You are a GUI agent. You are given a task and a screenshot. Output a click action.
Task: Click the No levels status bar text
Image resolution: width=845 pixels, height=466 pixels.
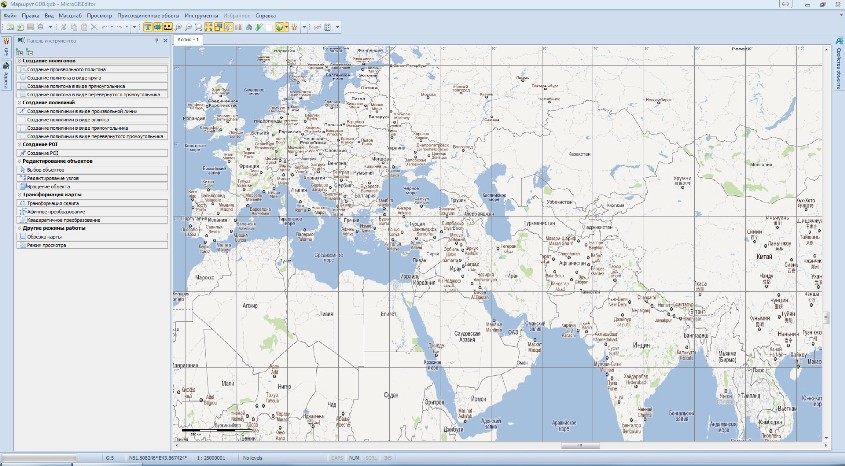click(252, 458)
